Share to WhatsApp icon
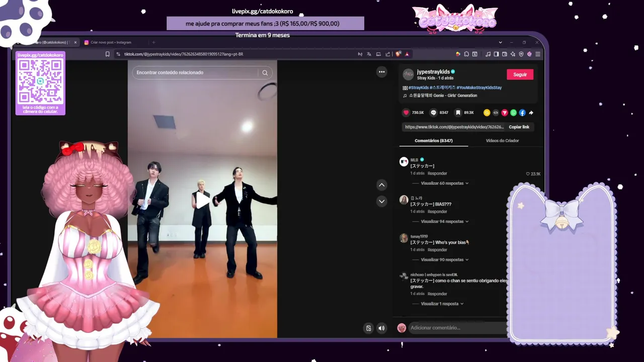This screenshot has width=644, height=362. [x=514, y=113]
